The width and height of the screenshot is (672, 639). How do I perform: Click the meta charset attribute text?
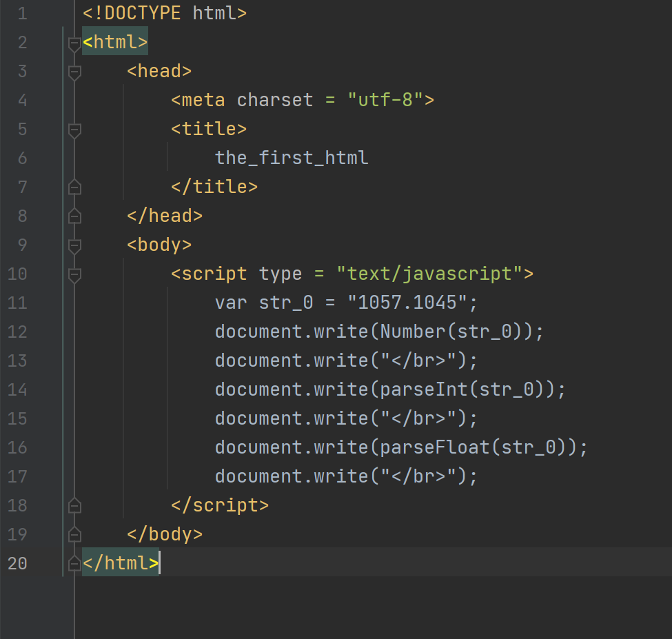[275, 100]
